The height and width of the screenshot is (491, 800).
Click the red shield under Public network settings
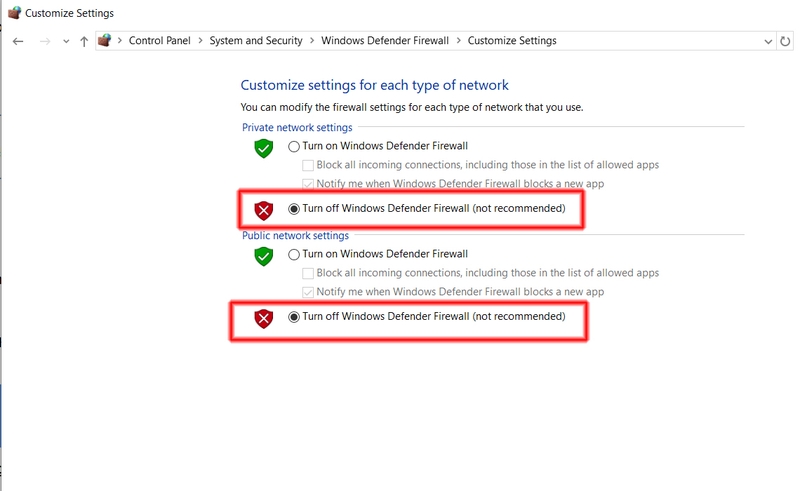(264, 318)
